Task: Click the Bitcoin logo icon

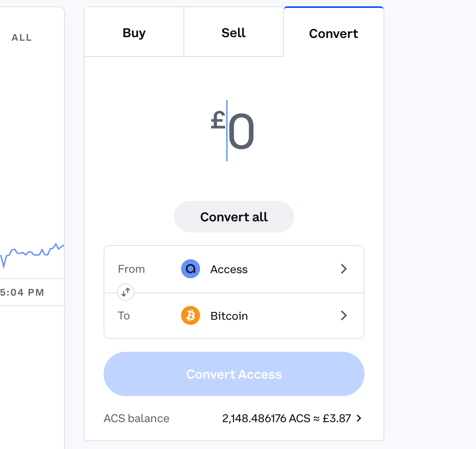Action: point(191,316)
